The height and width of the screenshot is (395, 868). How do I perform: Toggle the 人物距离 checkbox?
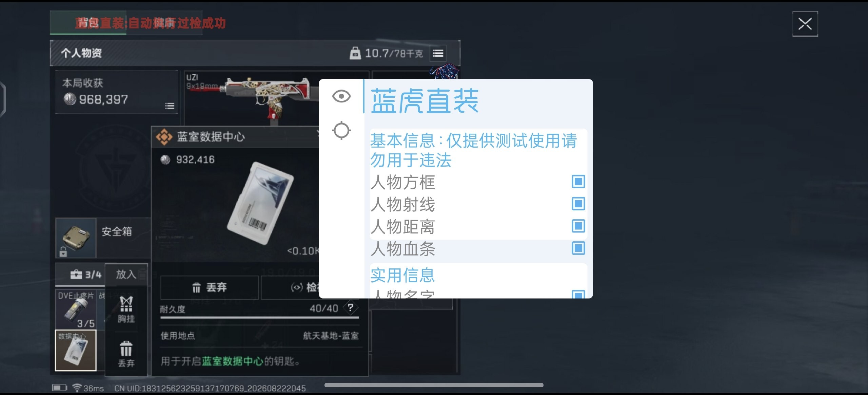578,226
